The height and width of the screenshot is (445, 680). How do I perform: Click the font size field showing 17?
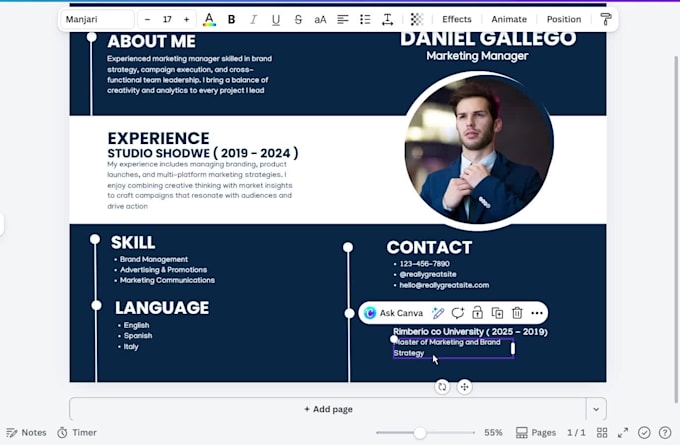pyautogui.click(x=167, y=20)
